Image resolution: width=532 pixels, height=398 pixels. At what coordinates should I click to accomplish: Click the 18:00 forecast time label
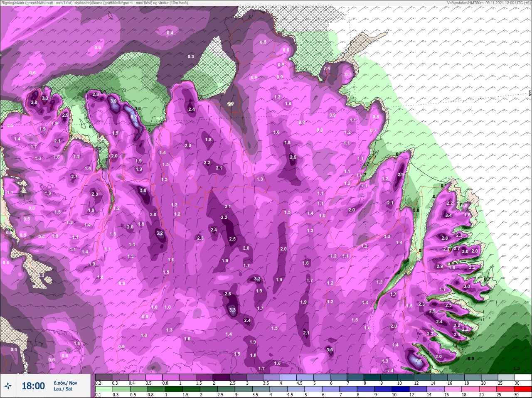[x=33, y=386]
